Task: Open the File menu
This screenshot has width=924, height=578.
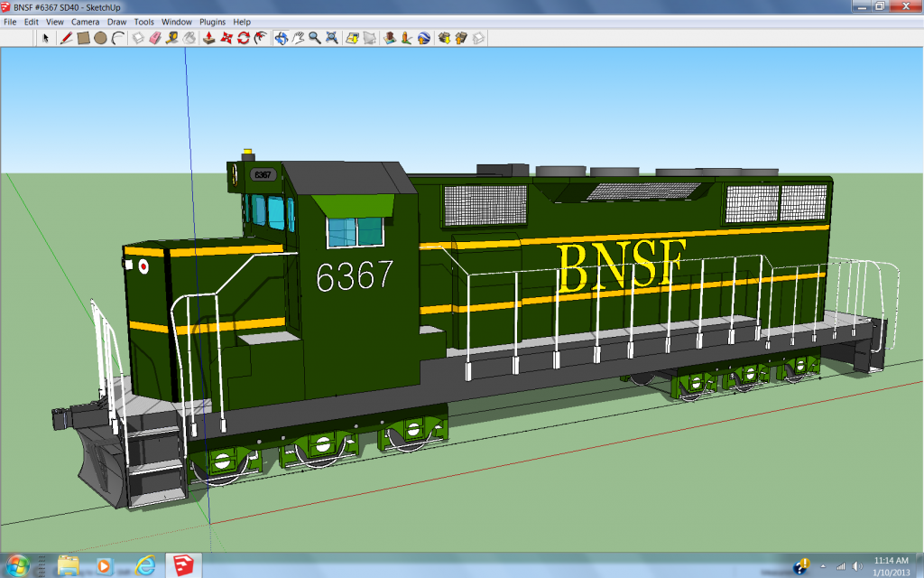Action: tap(10, 22)
